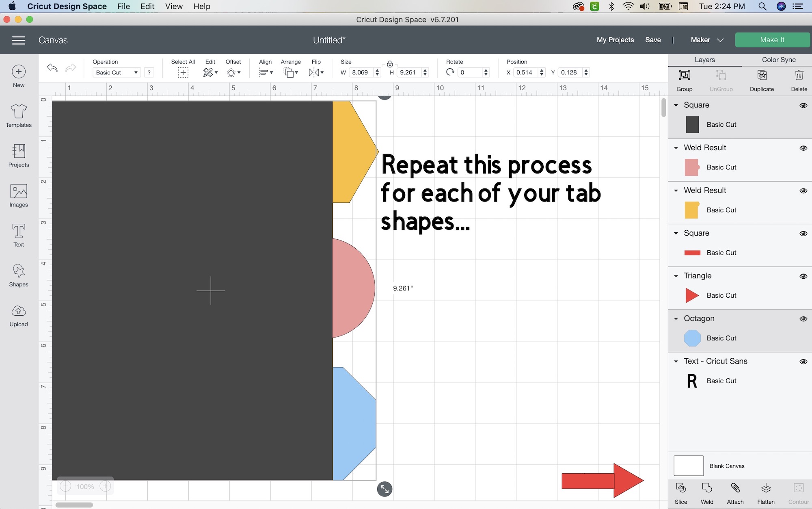Click the Undo arrow
The image size is (812, 509).
52,68
